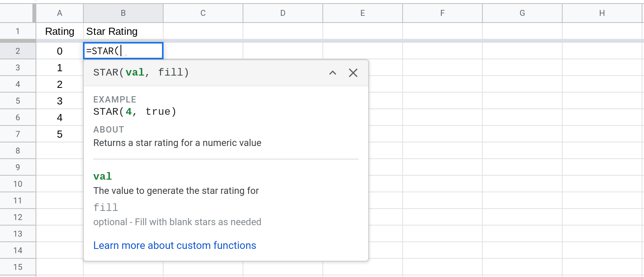Select row 9 header
The width and height of the screenshot is (644, 277).
[x=18, y=167]
